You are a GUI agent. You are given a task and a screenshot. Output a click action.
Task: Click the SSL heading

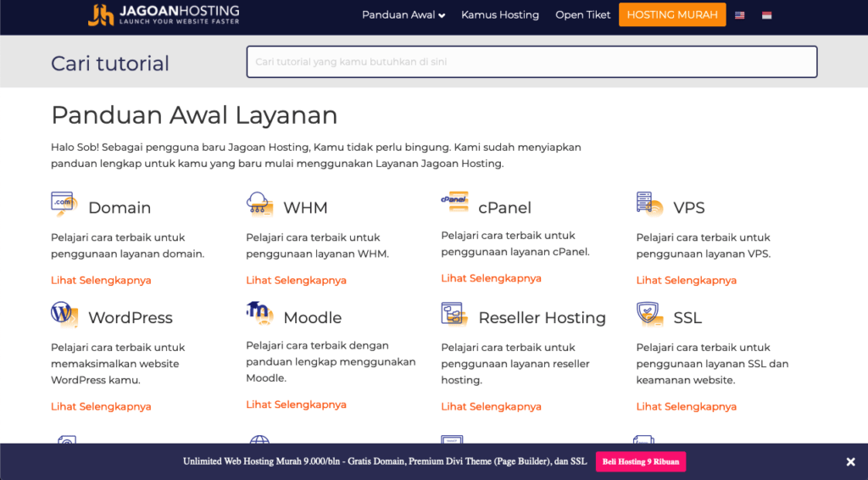(687, 318)
